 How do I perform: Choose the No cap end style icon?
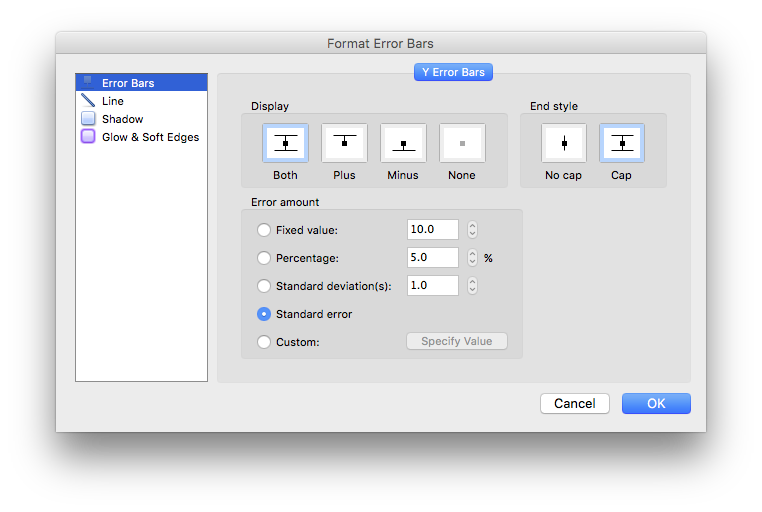564,143
